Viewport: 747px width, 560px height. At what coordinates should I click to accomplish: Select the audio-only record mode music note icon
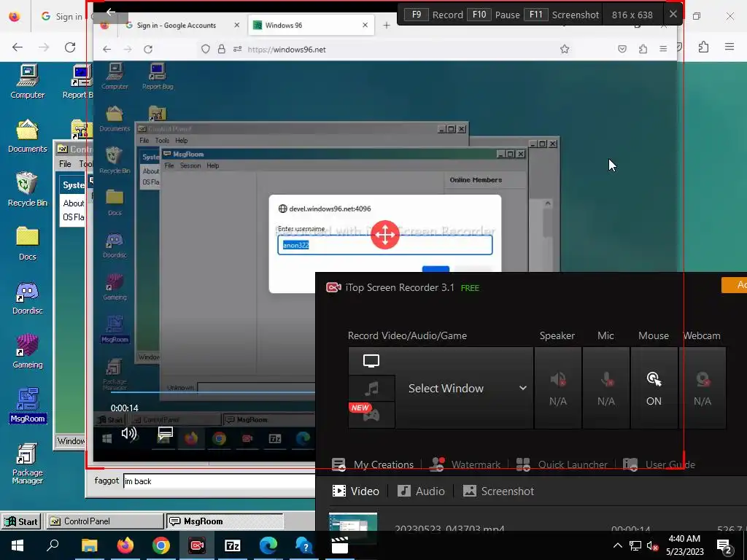pos(371,388)
